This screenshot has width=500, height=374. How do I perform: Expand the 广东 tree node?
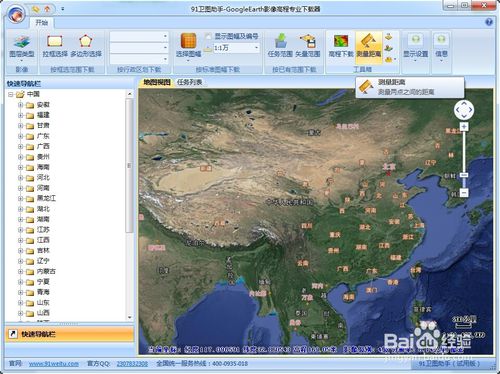(x=20, y=136)
